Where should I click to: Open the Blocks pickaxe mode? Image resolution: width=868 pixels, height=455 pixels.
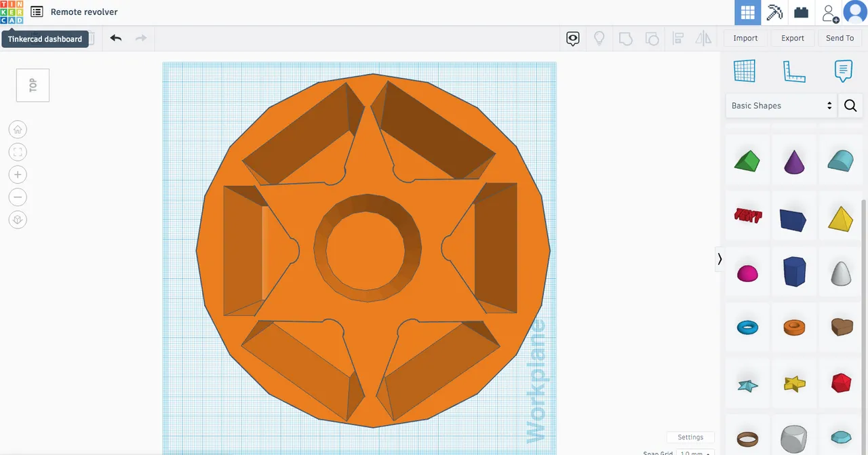click(774, 12)
